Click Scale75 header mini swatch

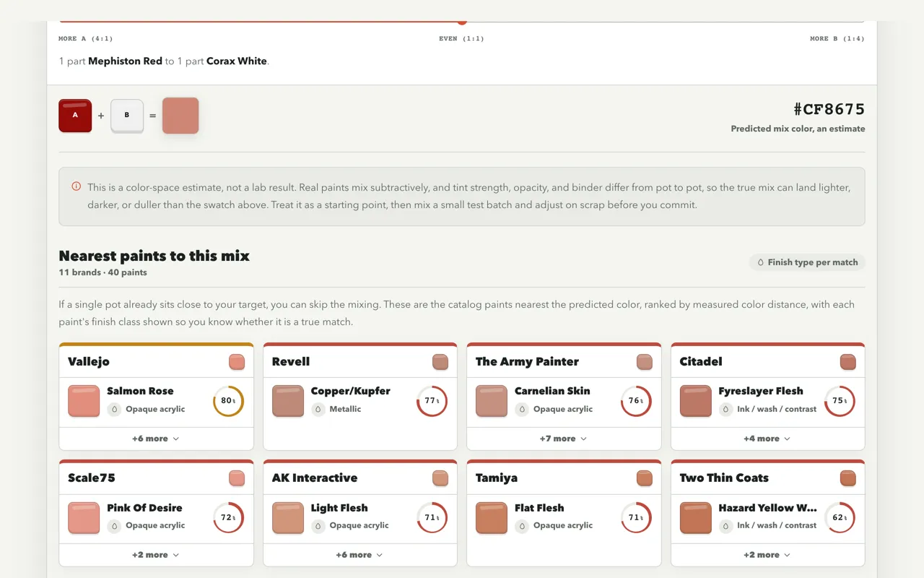click(237, 478)
